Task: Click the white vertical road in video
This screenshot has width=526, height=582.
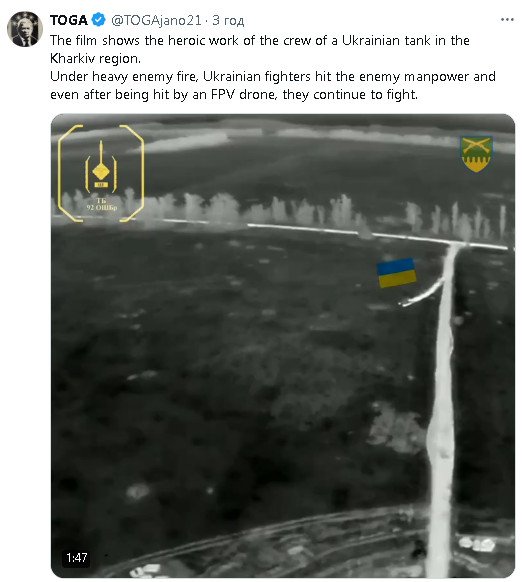Action: tap(442, 408)
